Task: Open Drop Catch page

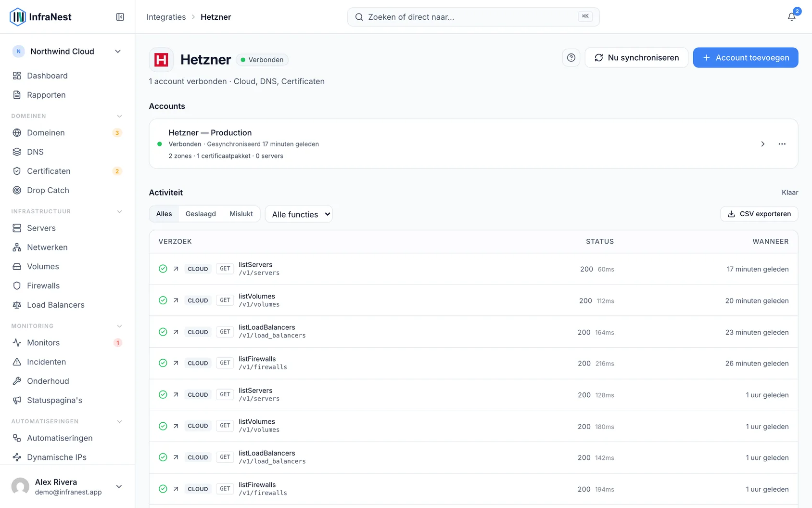Action: [67, 191]
